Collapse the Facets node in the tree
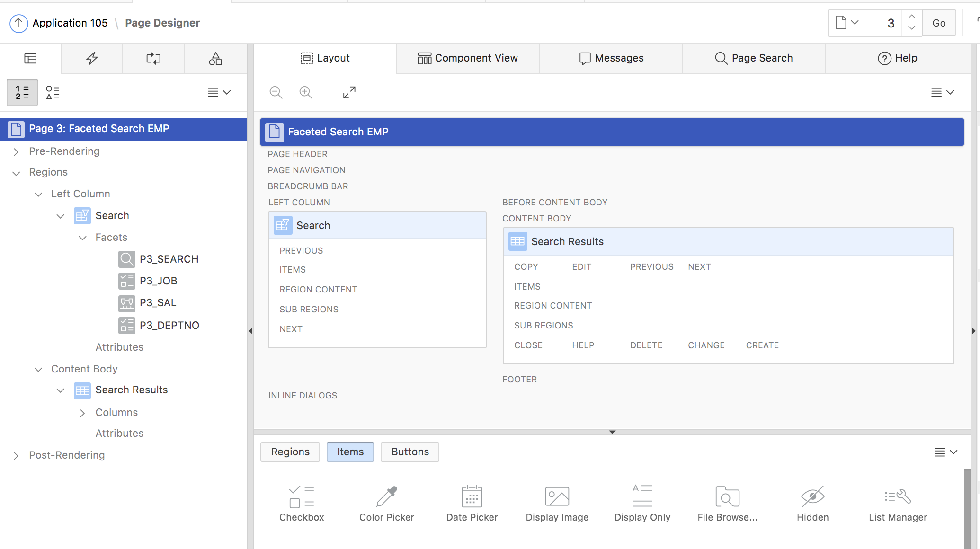Image resolution: width=980 pixels, height=549 pixels. (x=83, y=238)
